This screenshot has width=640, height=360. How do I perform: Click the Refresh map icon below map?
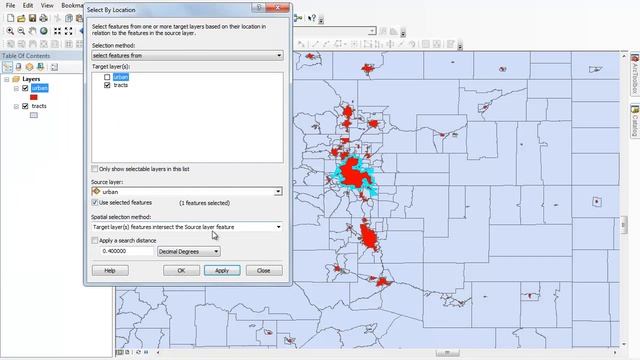(138, 352)
